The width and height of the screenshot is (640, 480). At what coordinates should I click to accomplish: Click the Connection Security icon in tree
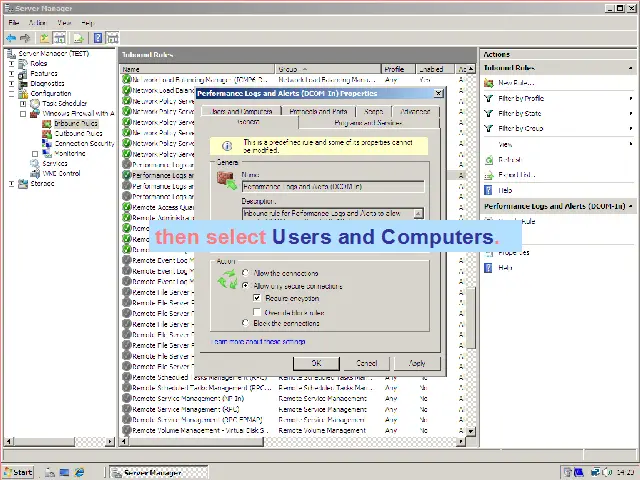[x=47, y=143]
